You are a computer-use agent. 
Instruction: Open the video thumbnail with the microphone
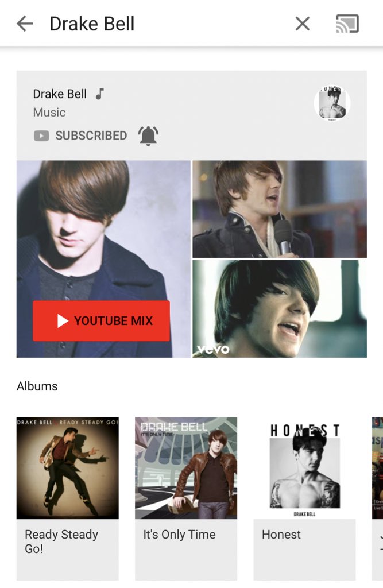pos(280,209)
